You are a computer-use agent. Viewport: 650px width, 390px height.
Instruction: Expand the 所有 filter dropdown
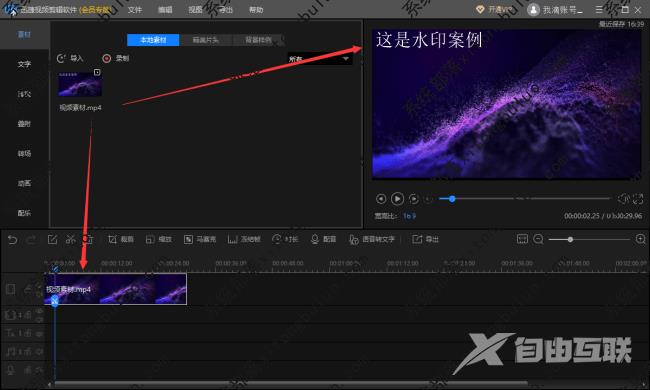click(320, 59)
